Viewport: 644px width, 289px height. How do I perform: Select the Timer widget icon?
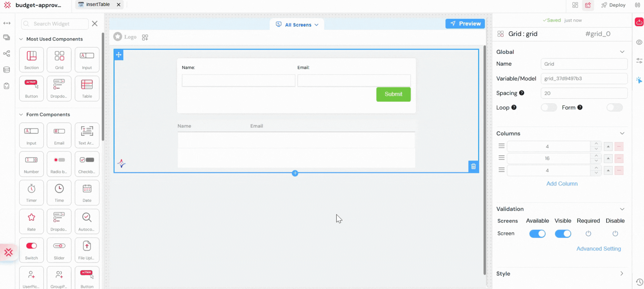(32, 192)
